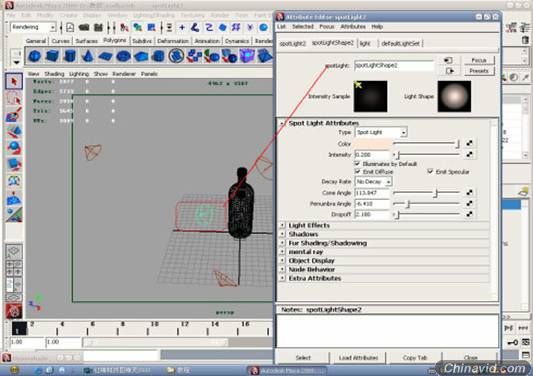The image size is (533, 376).
Task: Create a polygon cone from the shelf
Action: click(87, 56)
